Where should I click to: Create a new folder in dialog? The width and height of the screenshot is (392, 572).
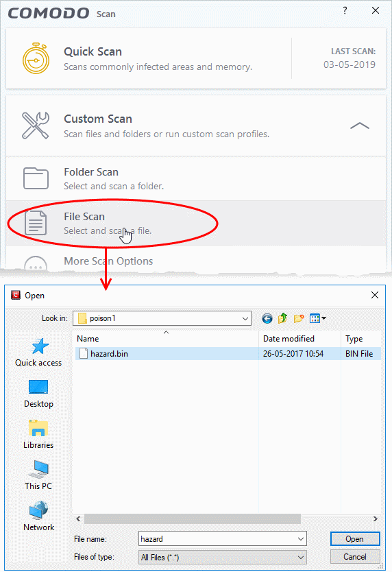(299, 318)
